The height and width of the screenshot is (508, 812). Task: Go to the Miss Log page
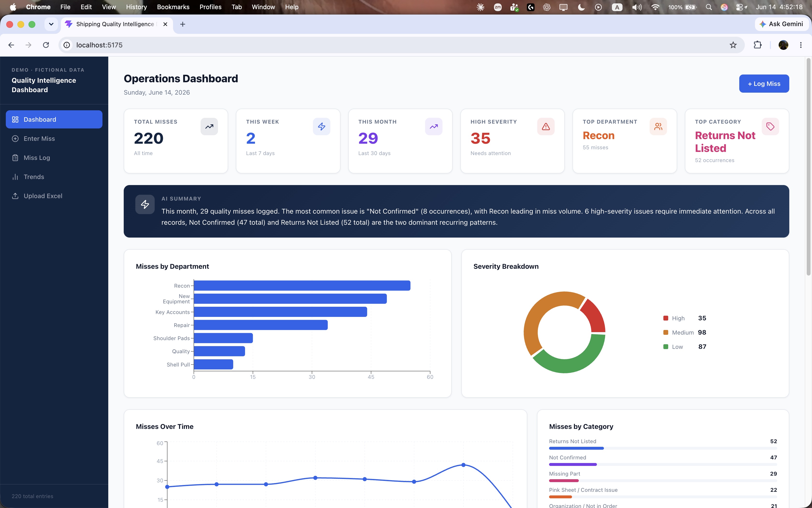(54, 157)
